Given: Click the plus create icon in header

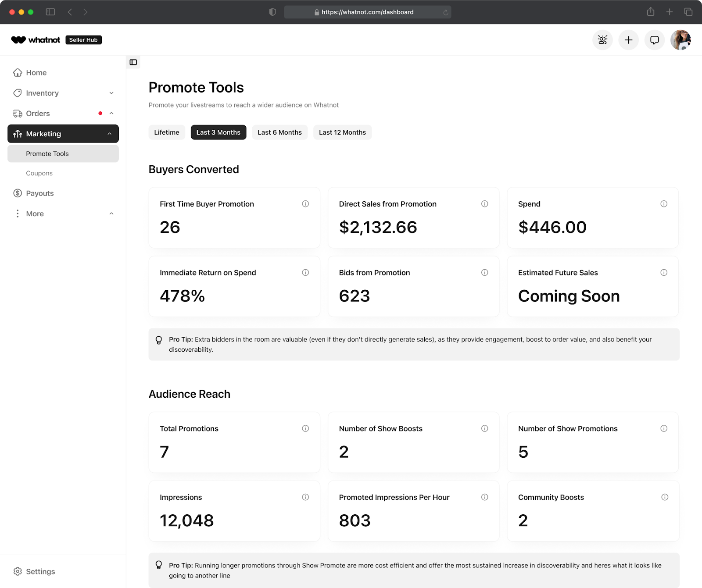Looking at the screenshot, I should pyautogui.click(x=628, y=40).
